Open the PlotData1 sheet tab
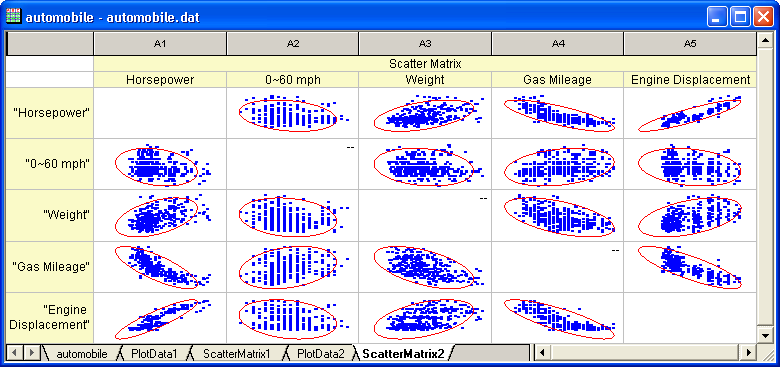Screen dimensions: 780x367 154,354
